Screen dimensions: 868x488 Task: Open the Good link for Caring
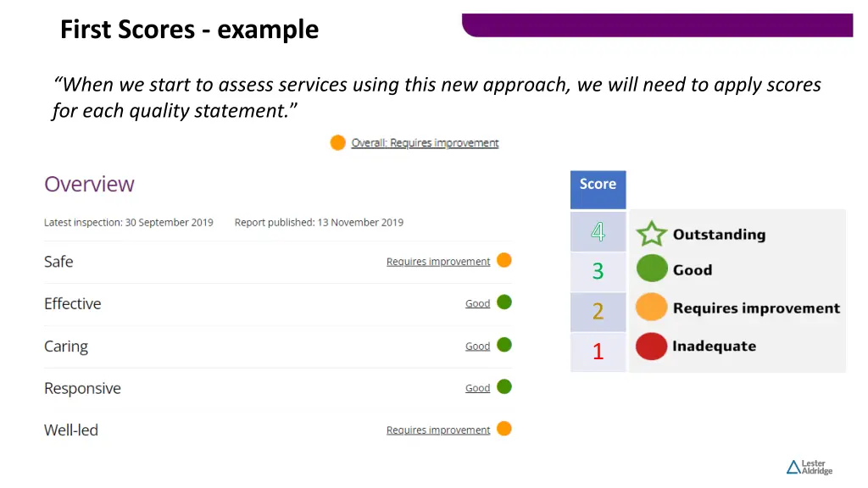[478, 347]
